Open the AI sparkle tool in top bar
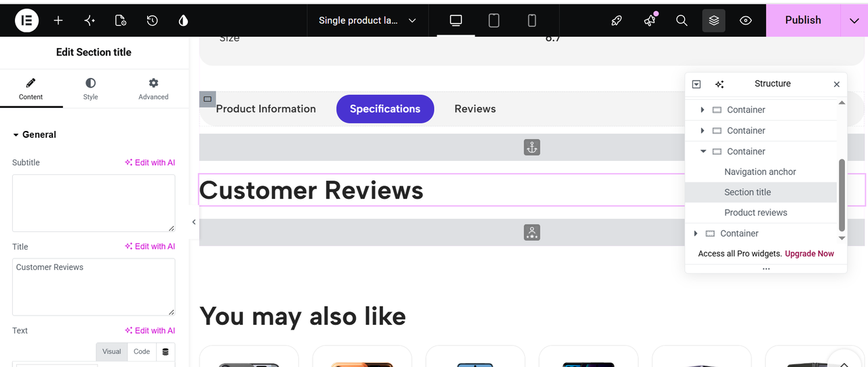This screenshot has width=868, height=367. click(x=90, y=20)
